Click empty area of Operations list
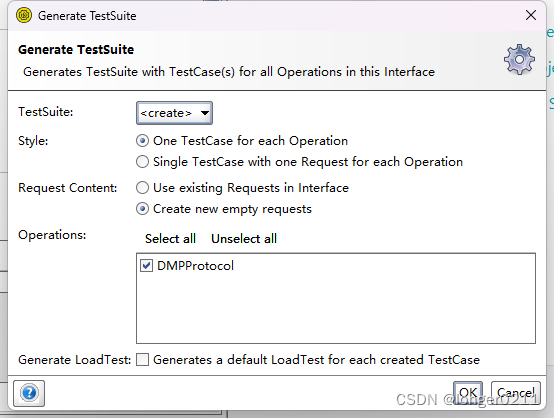 coord(336,311)
